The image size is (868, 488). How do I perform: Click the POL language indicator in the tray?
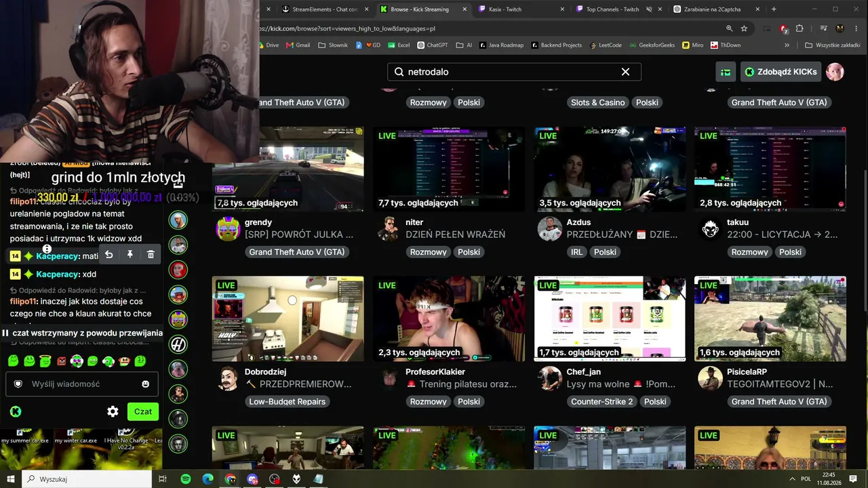pyautogui.click(x=806, y=479)
